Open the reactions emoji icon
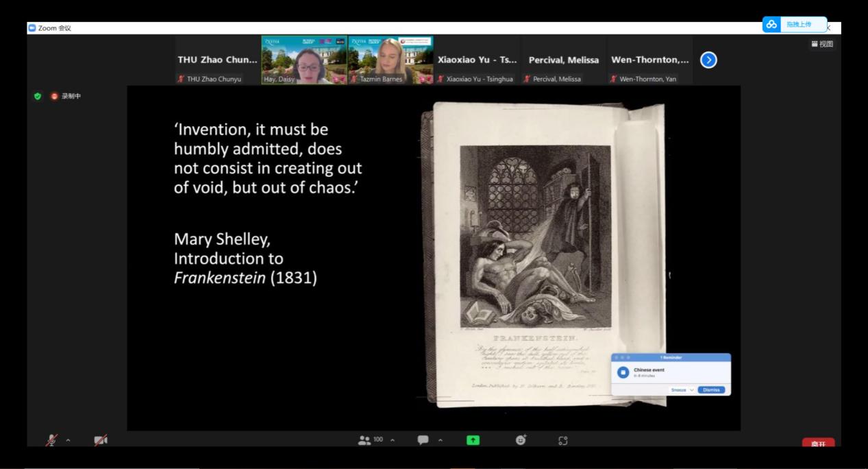Viewport: 868px width, 469px height. 521,440
